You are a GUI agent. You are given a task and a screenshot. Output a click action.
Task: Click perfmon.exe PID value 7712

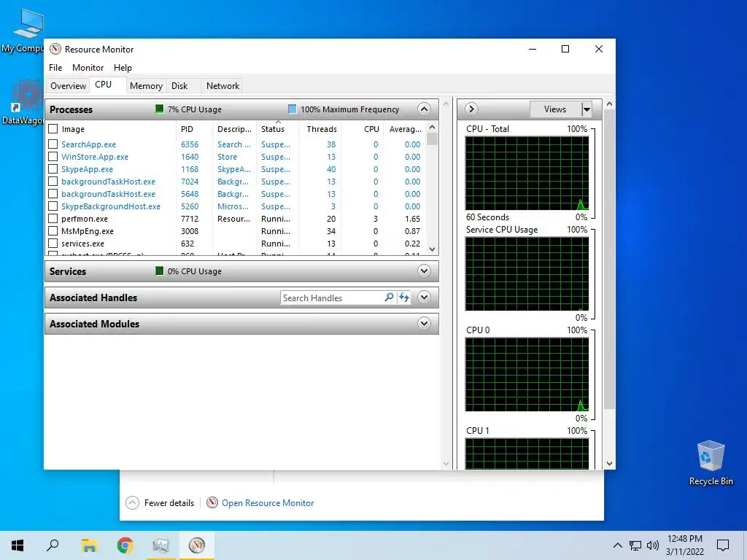coord(190,219)
